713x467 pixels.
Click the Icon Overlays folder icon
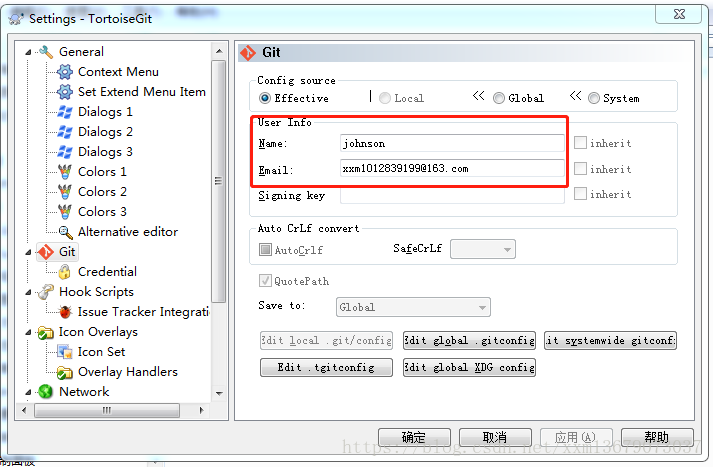coord(45,332)
